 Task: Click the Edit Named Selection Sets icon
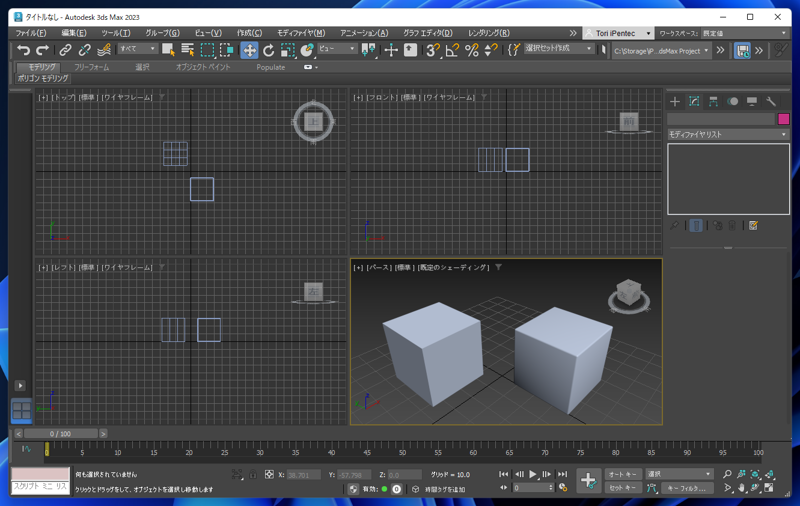[514, 50]
